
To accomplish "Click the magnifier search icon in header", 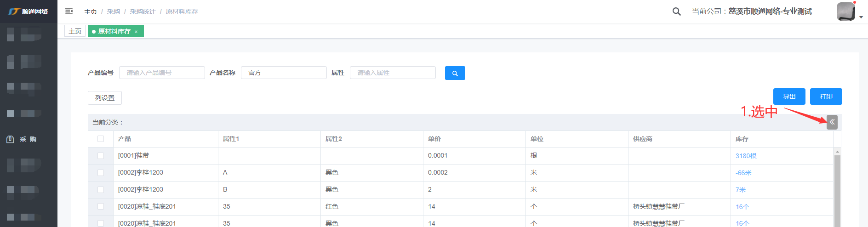I will point(676,11).
